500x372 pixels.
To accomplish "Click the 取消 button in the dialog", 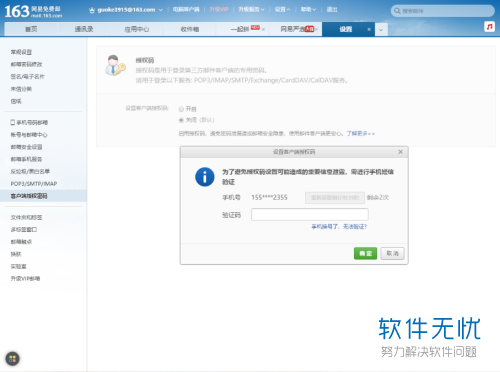I will pyautogui.click(x=392, y=253).
